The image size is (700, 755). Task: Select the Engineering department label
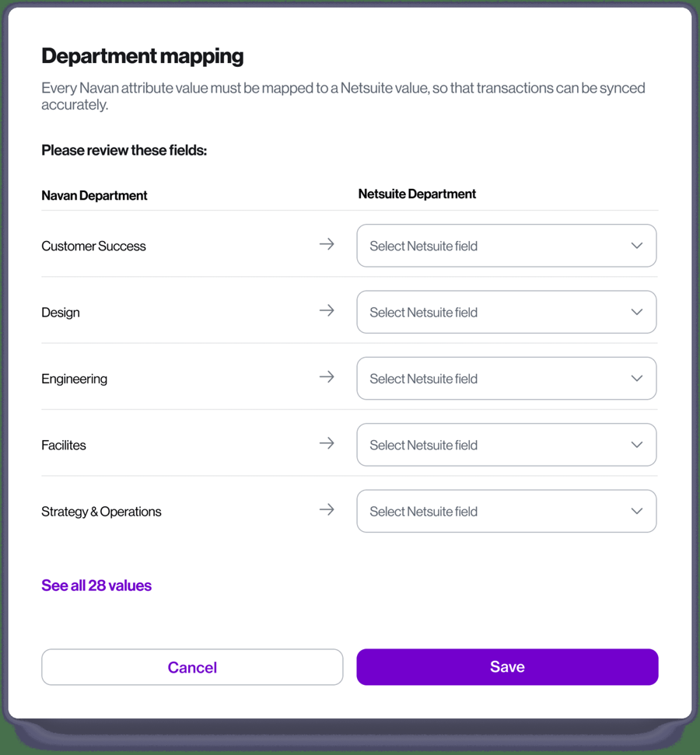(74, 379)
